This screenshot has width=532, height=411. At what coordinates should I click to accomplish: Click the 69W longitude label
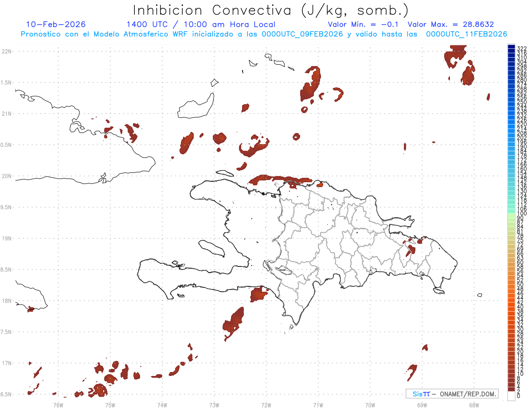coord(422,404)
